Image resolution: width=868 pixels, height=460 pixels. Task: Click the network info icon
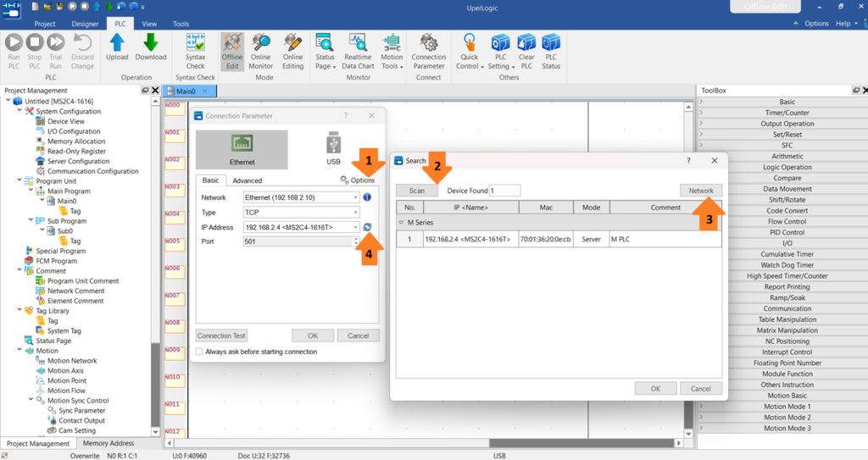(x=367, y=197)
